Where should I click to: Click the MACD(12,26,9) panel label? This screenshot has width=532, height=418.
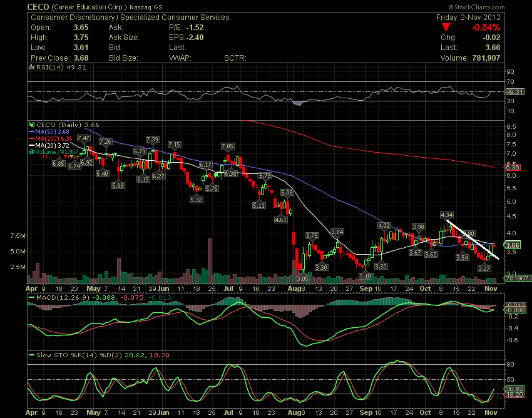(63, 298)
